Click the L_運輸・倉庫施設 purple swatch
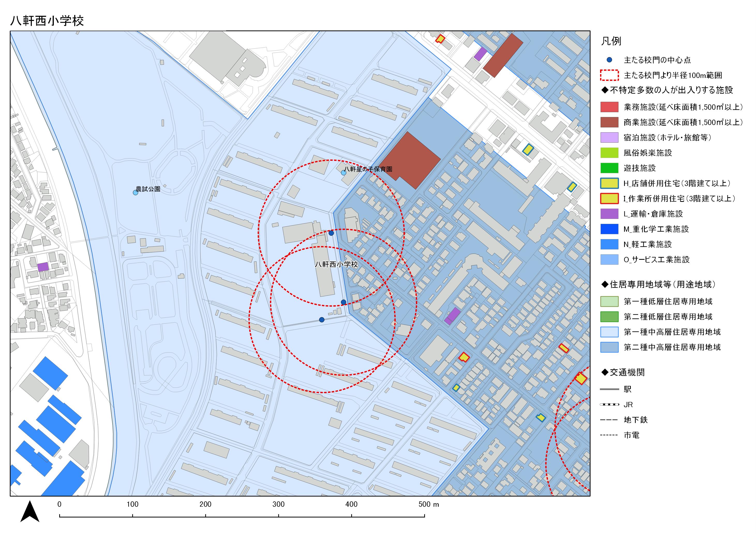The height and width of the screenshot is (534, 756). tap(609, 214)
